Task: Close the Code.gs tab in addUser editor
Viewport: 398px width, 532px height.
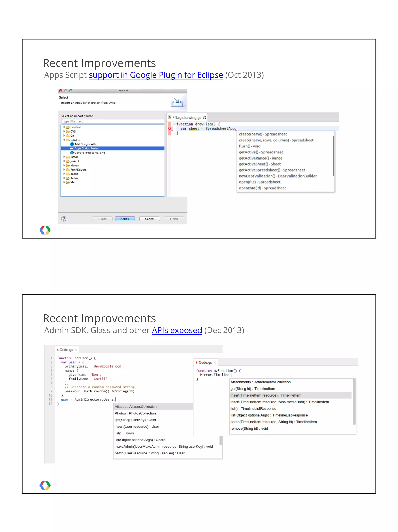Action: [x=76, y=350]
